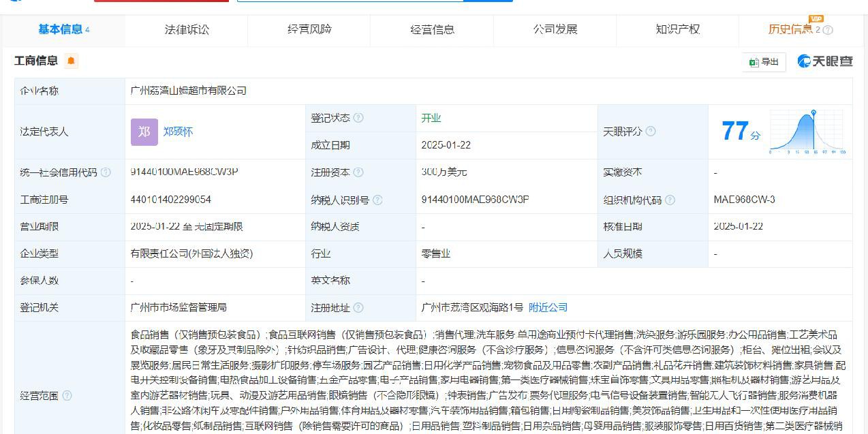The image size is (868, 434).
Task: Switch to the 法律诉讼 tab
Action: 187,29
